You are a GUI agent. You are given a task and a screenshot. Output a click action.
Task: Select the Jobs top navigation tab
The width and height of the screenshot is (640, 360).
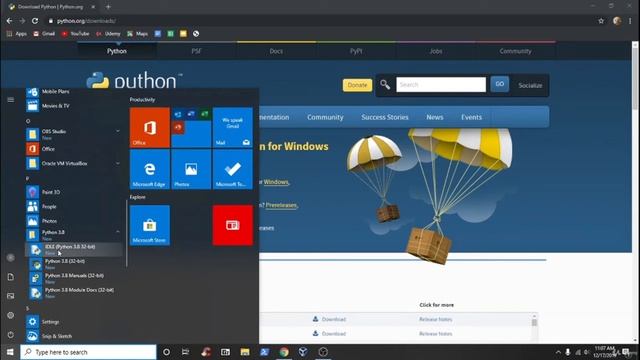click(436, 51)
